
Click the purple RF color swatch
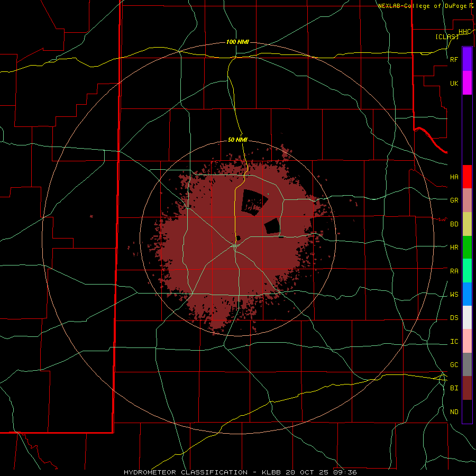(467, 59)
